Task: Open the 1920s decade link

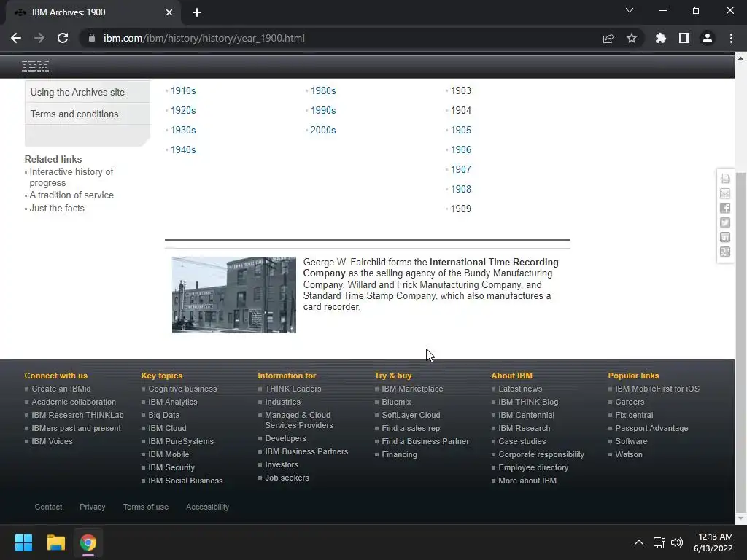Action: pyautogui.click(x=183, y=111)
